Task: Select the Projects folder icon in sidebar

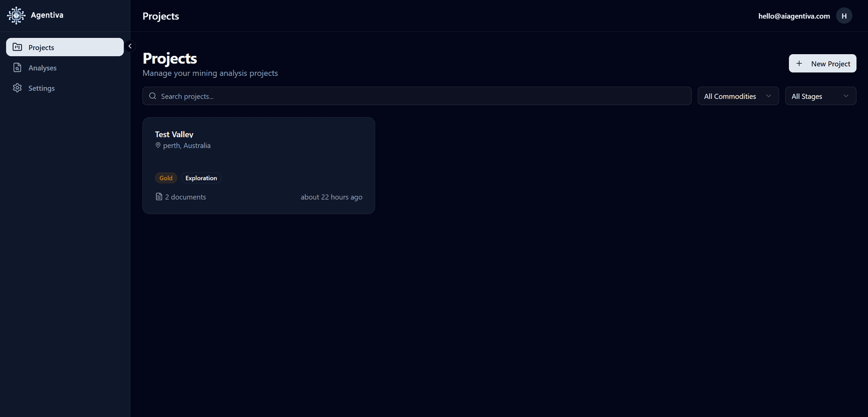Action: point(17,47)
